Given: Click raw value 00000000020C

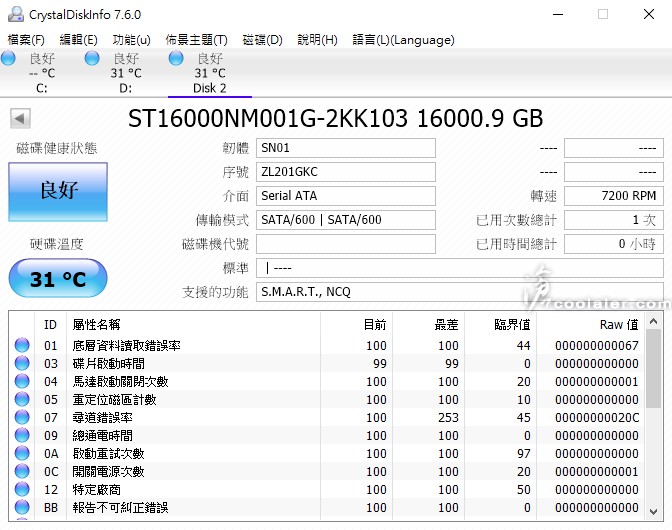Looking at the screenshot, I should point(597,417).
